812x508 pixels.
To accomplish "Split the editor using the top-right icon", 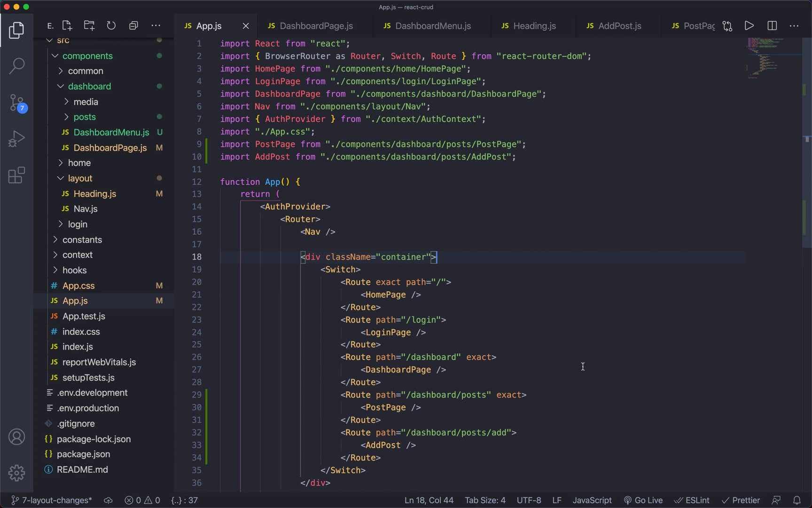I will [772, 26].
